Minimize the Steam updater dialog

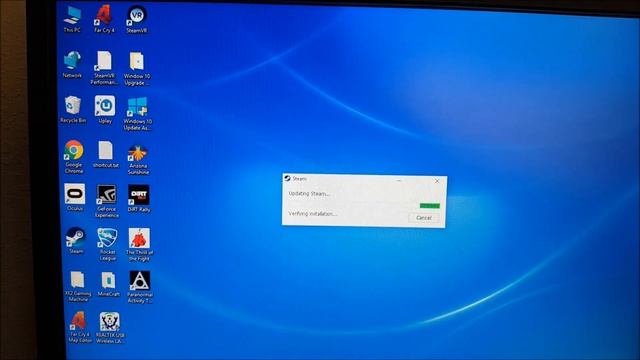click(x=399, y=180)
